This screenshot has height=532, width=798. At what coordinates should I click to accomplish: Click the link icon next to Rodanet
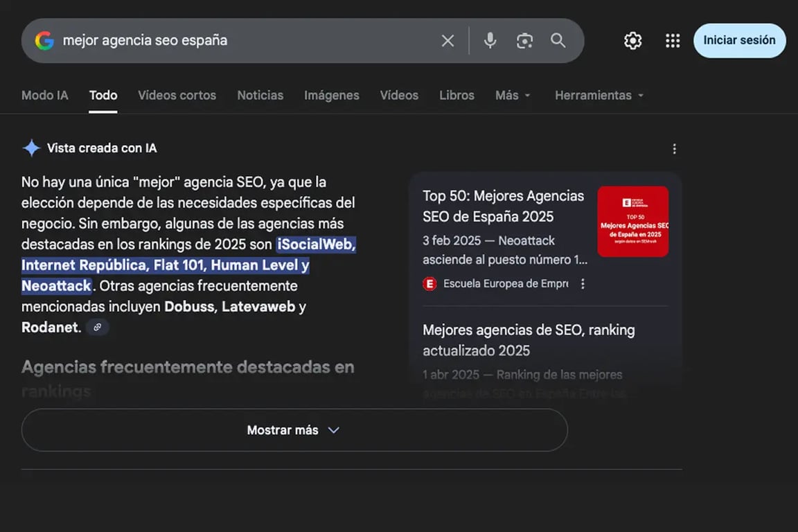(96, 327)
